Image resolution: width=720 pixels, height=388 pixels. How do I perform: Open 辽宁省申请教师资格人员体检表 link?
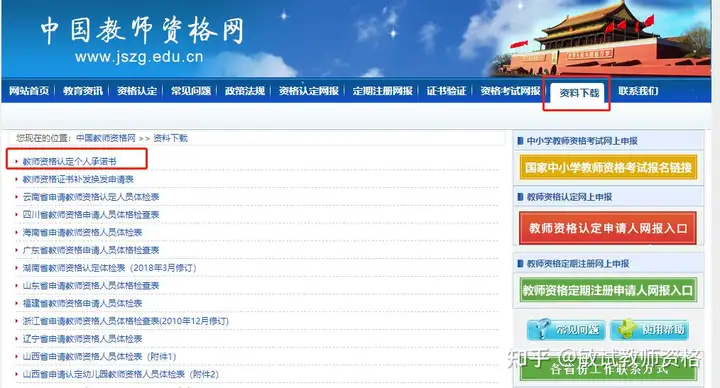[x=83, y=339]
